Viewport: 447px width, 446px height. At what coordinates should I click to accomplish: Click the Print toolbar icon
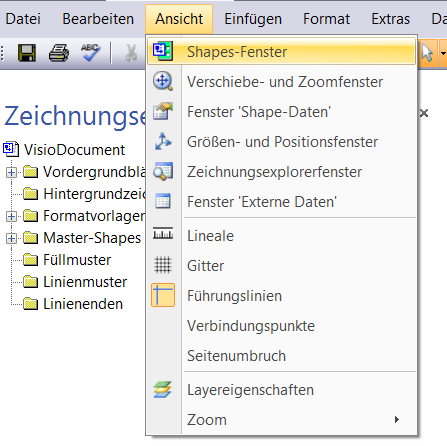click(x=59, y=53)
